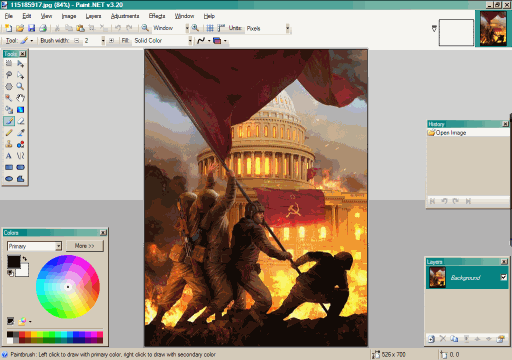Select the Magic Wand tool
This screenshot has height=360, width=512.
(9, 98)
